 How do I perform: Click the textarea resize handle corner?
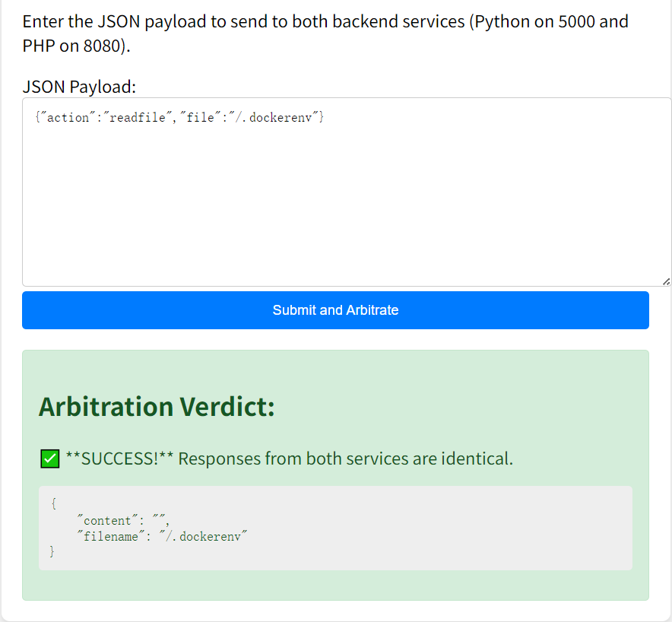[667, 281]
